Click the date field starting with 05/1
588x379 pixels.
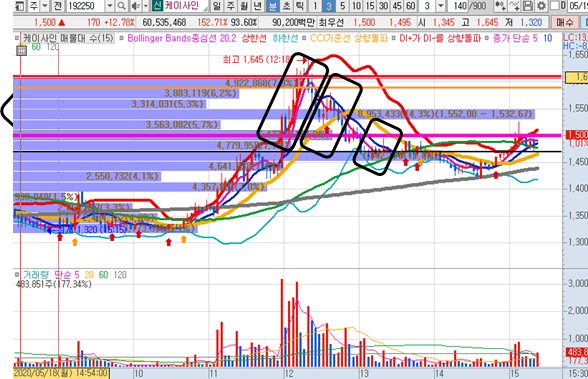(578, 6)
